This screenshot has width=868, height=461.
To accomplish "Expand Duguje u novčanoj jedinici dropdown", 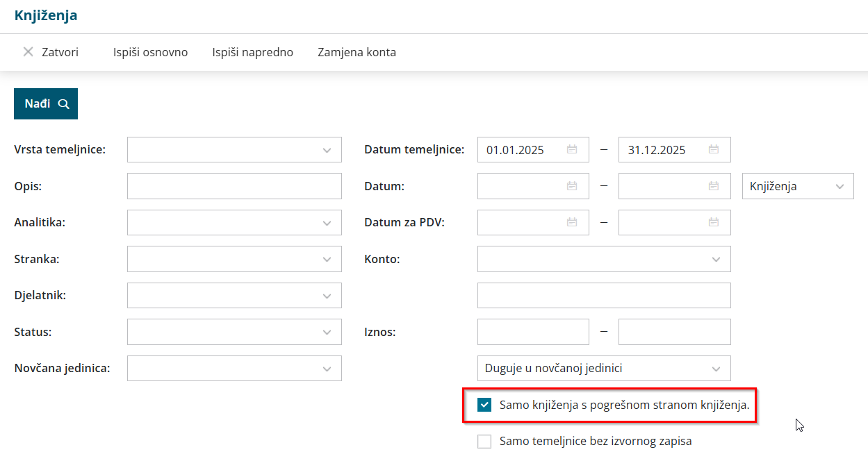I will (716, 369).
